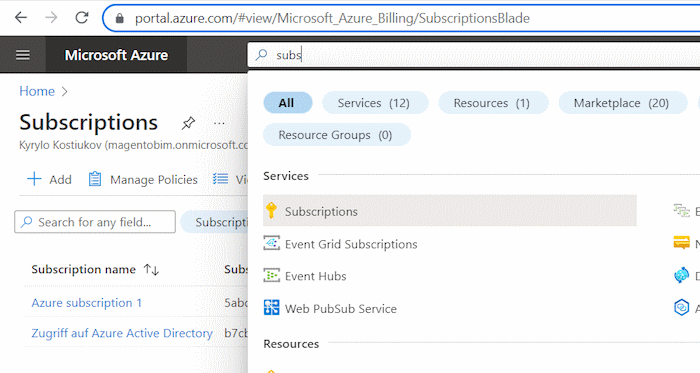Image resolution: width=700 pixels, height=373 pixels.
Task: Click the Resources section heading
Action: click(x=291, y=344)
